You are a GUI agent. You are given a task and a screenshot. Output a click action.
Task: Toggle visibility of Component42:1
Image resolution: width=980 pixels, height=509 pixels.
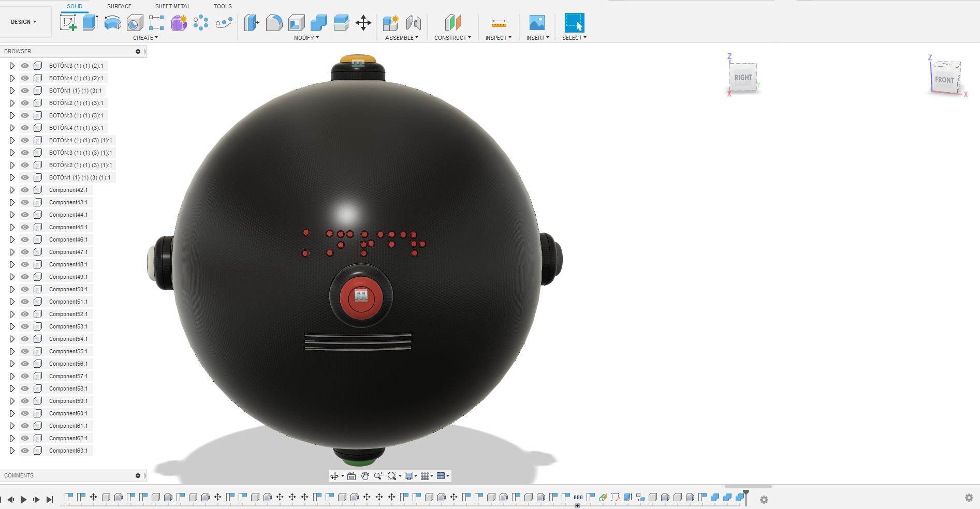pos(25,190)
